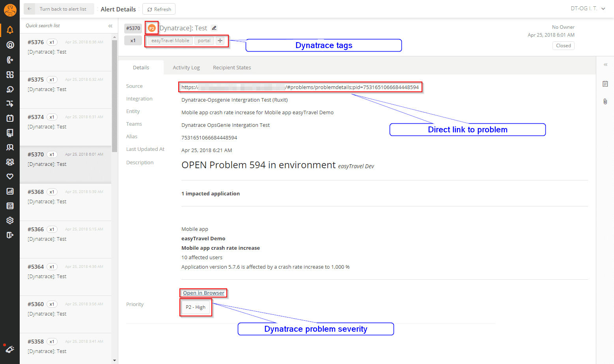Screen dimensions: 614x364
Task: Click the Open in Browser link
Action: tap(203, 293)
